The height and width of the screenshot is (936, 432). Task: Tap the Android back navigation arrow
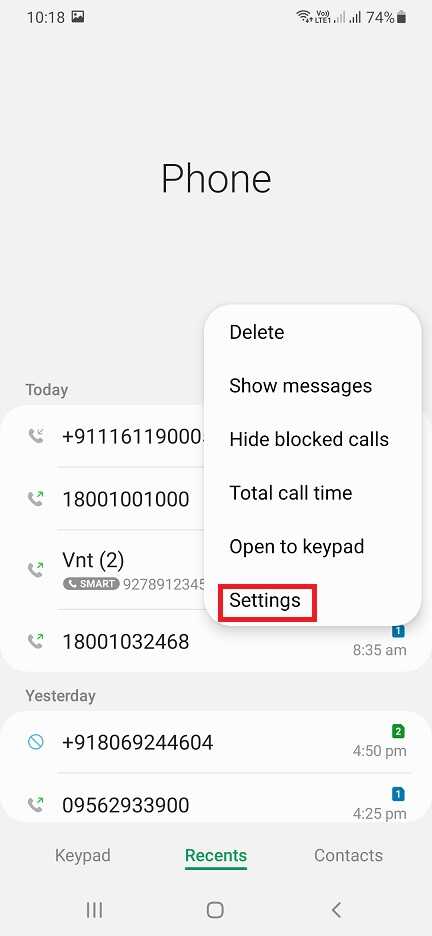(337, 910)
